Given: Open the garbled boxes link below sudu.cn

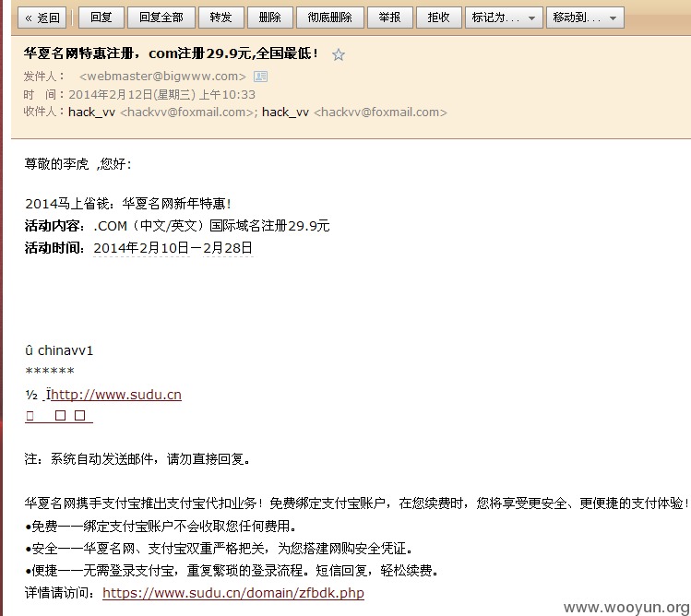Looking at the screenshot, I should pos(59,416).
